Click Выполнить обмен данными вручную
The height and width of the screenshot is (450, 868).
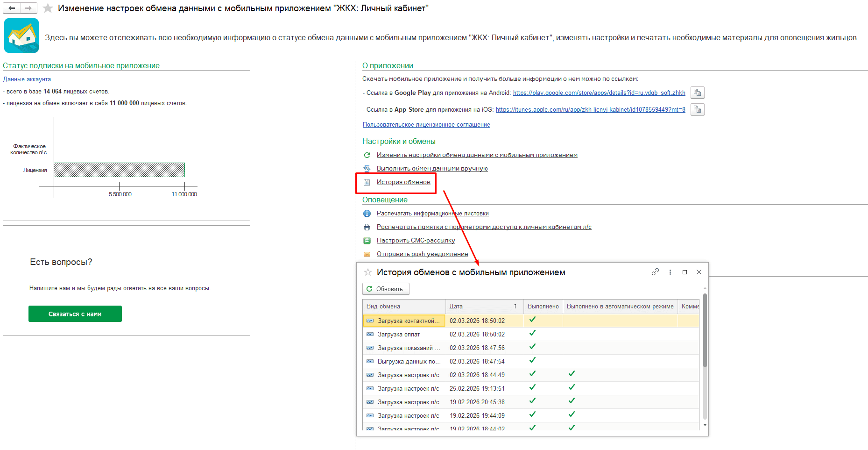click(x=432, y=169)
